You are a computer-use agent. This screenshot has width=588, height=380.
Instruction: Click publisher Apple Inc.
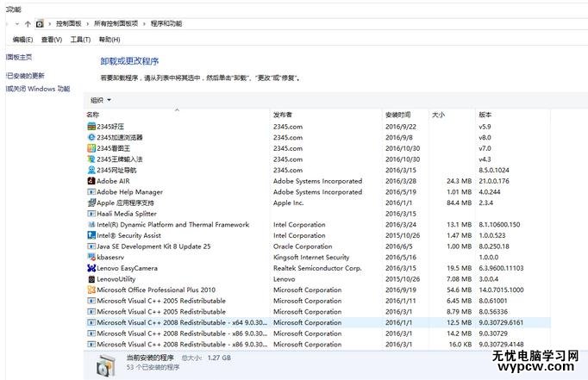pyautogui.click(x=288, y=202)
